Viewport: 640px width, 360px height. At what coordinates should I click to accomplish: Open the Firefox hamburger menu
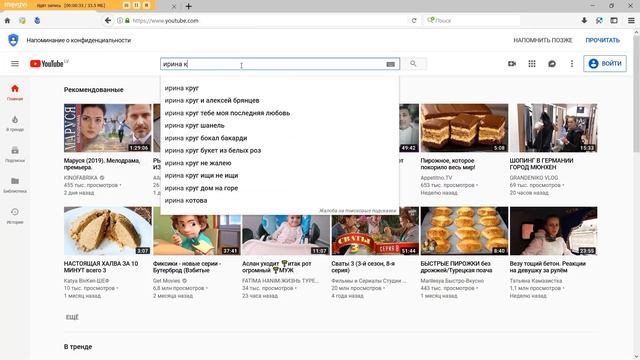tap(631, 20)
